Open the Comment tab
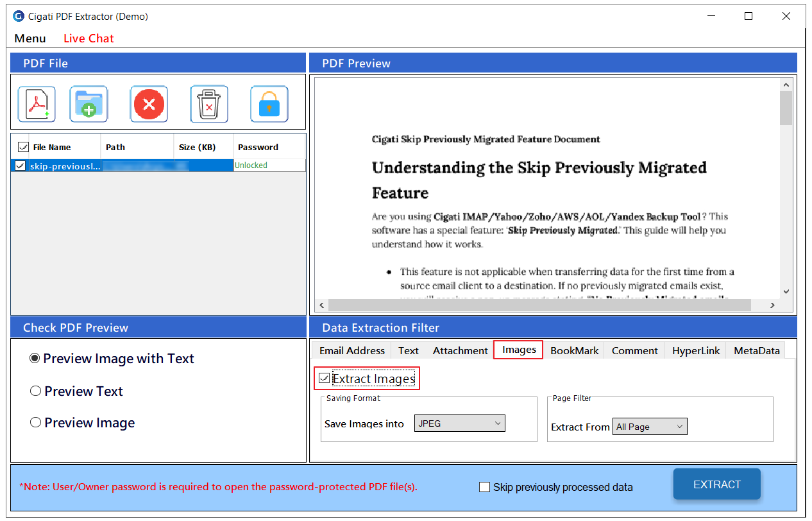The height and width of the screenshot is (521, 812). coord(635,350)
